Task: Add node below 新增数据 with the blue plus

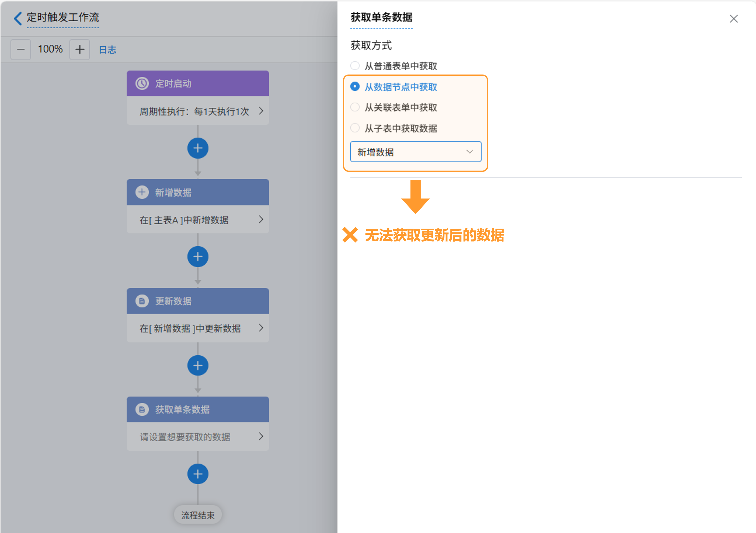Action: pos(198,257)
